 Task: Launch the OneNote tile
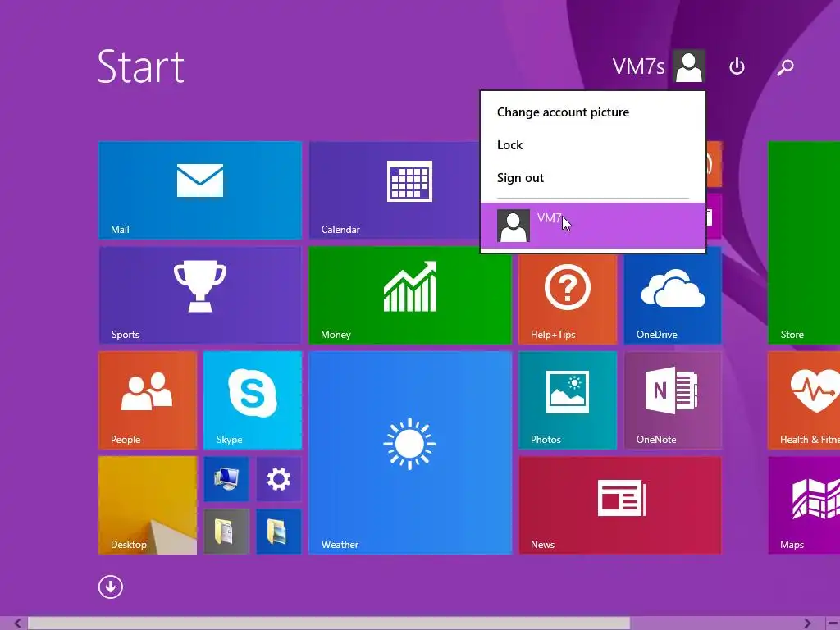pyautogui.click(x=673, y=399)
